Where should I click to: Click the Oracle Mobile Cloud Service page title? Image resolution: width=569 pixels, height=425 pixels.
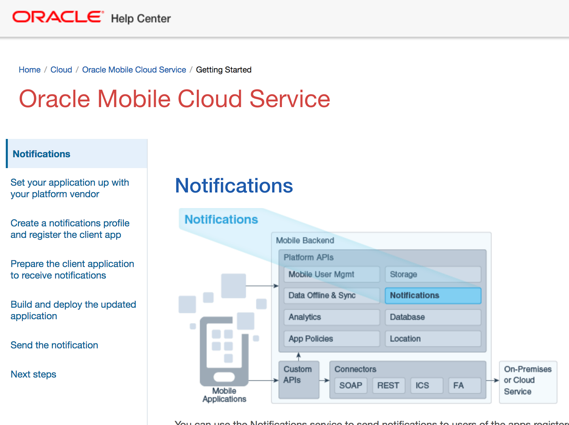[175, 99]
